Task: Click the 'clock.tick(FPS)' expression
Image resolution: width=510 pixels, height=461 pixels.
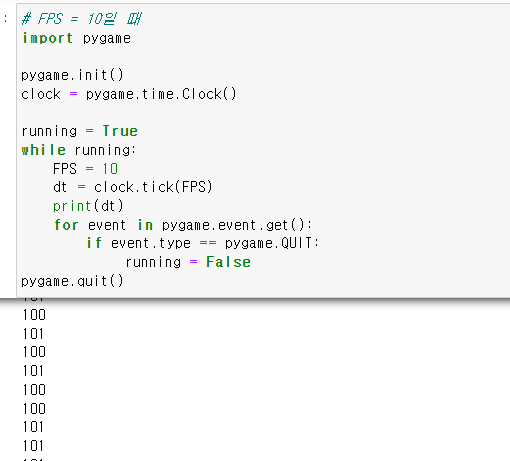Action: [153, 187]
